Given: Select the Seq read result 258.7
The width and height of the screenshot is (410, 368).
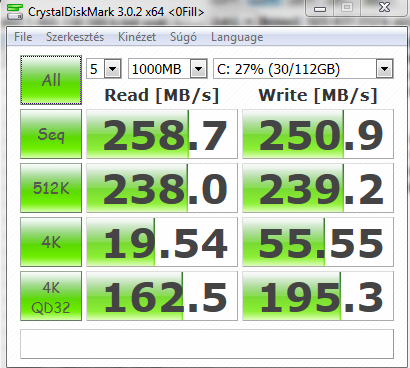Looking at the screenshot, I should click(162, 134).
